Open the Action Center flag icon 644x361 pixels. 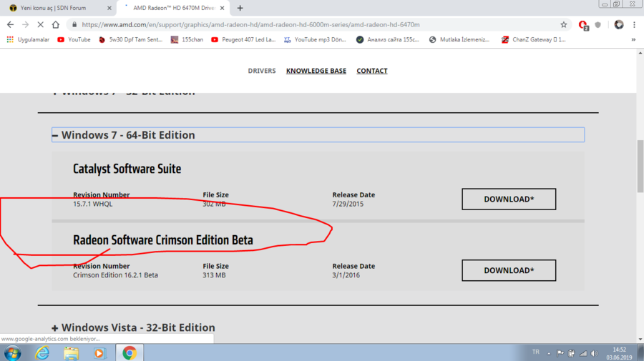560,353
